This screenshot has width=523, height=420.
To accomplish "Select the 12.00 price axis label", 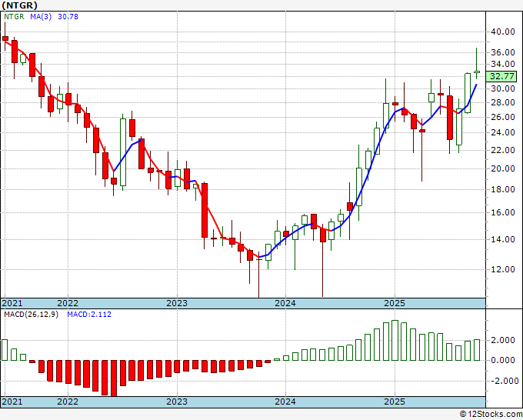I will point(502,269).
